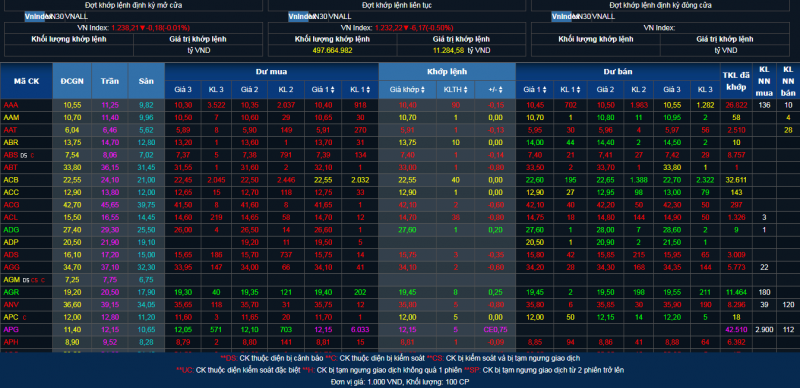Select VnIndex tab in the continuous session panel
Screen dimensions: 800x388
[x=298, y=16]
